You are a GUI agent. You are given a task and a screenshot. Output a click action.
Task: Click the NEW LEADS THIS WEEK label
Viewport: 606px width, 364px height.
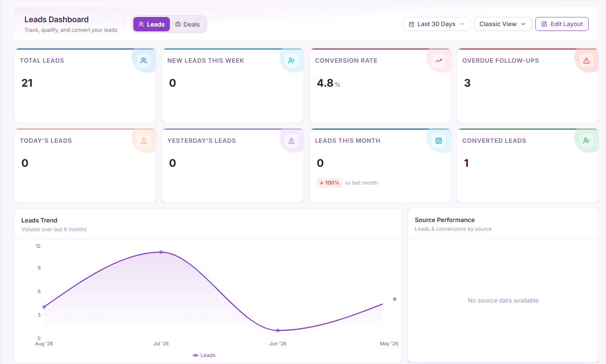[206, 61]
